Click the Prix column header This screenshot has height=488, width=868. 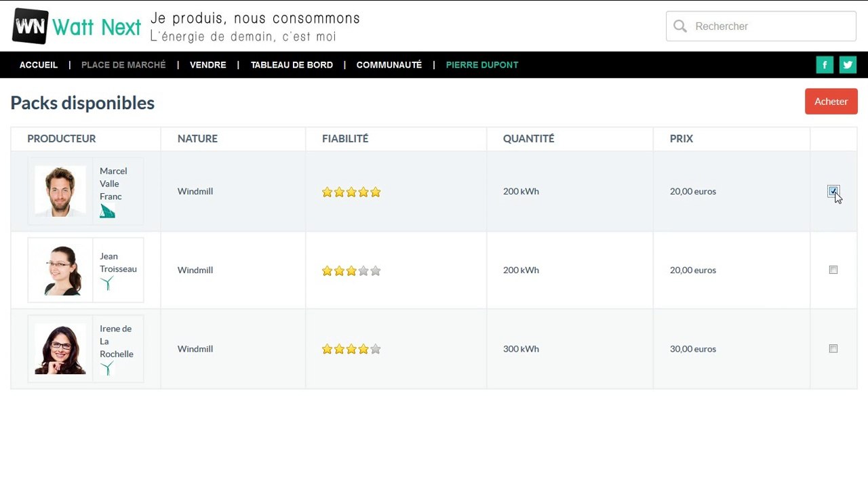pyautogui.click(x=682, y=138)
